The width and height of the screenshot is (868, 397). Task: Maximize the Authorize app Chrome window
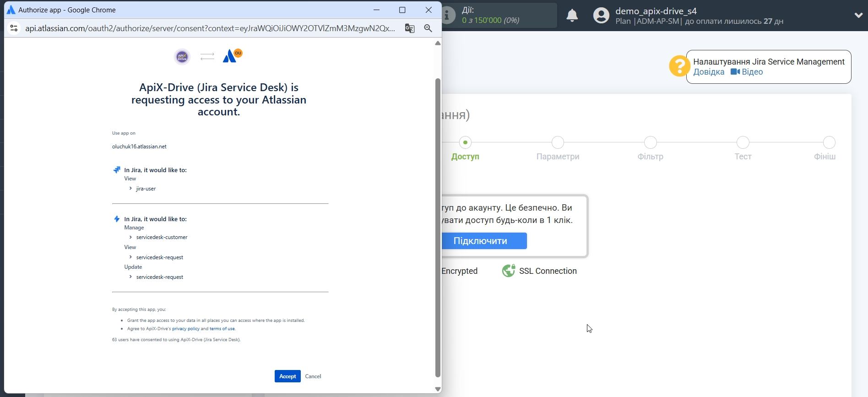[x=402, y=10]
